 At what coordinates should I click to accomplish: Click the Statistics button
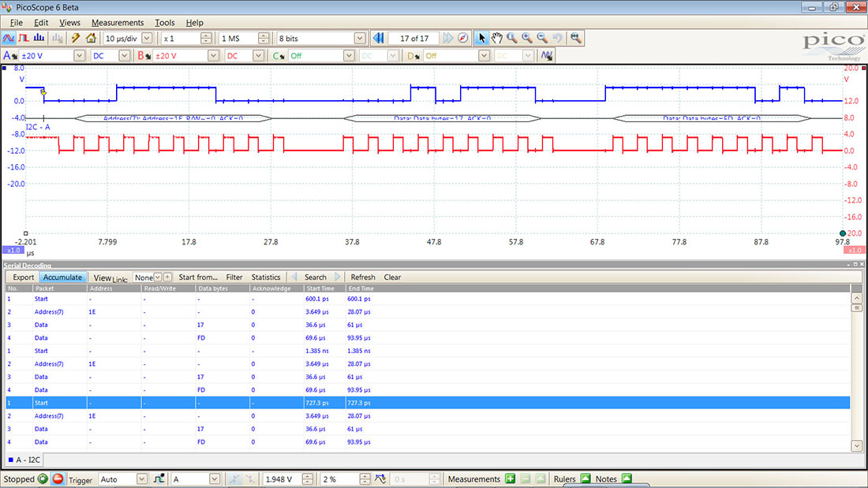tap(266, 278)
